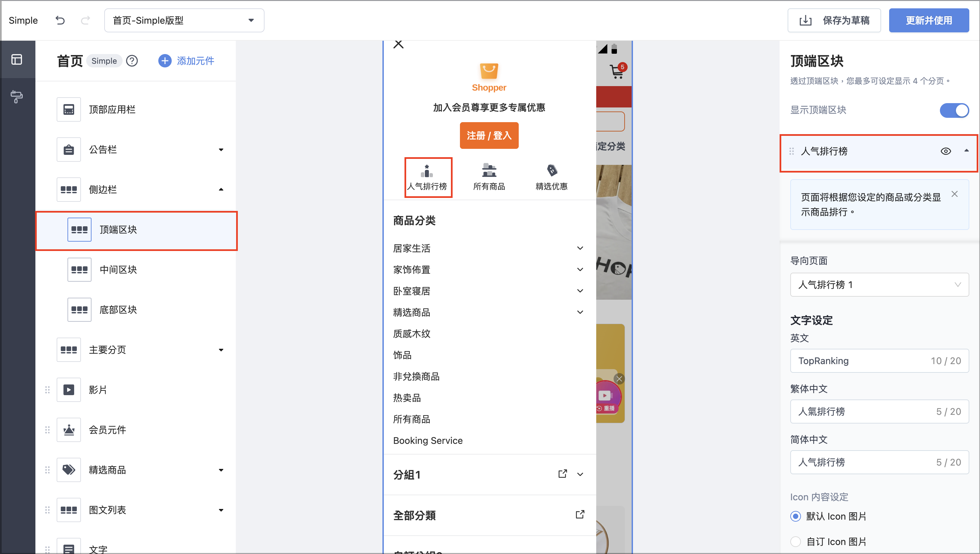
Task: Click the Shopper logo in preview
Action: point(489,78)
